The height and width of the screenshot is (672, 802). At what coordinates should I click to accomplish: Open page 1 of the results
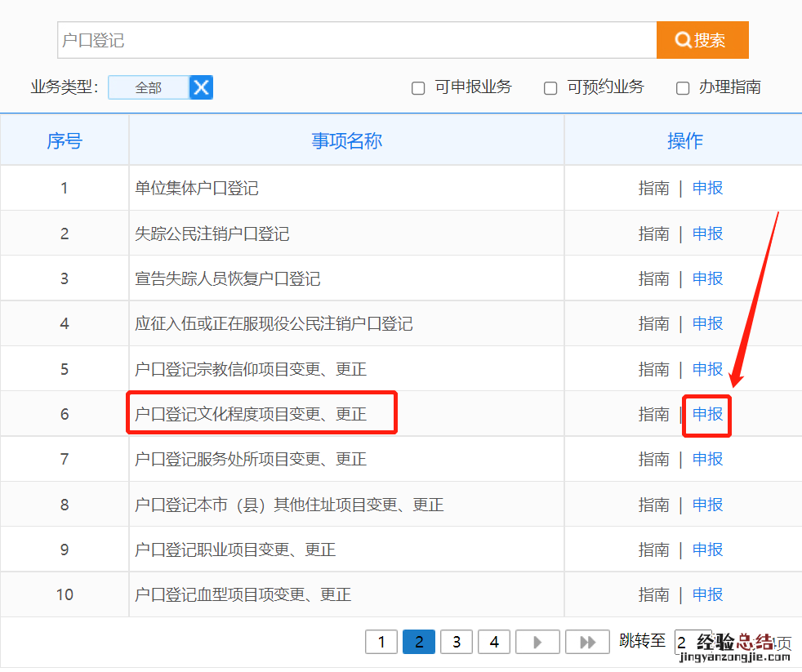pos(381,642)
